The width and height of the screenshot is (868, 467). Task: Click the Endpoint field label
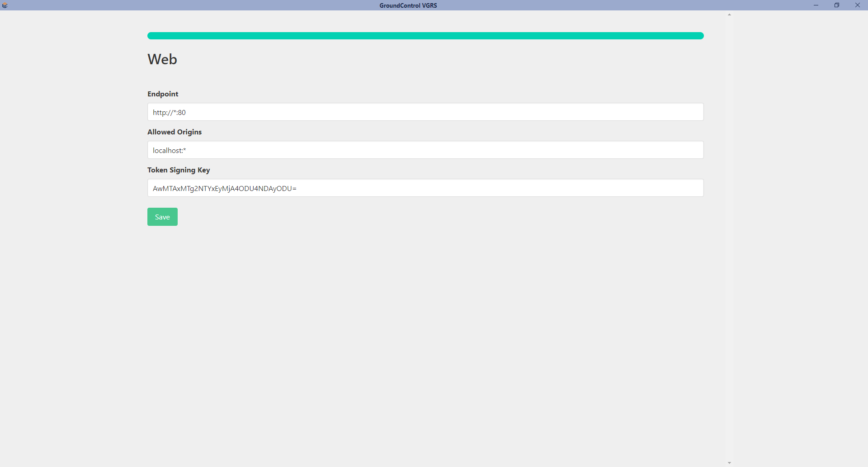click(x=163, y=94)
